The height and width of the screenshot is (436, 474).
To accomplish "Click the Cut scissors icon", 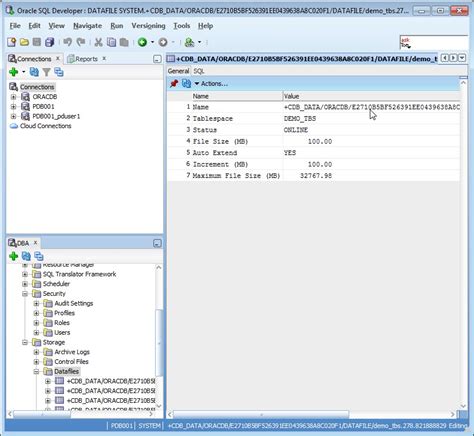I will click(98, 42).
